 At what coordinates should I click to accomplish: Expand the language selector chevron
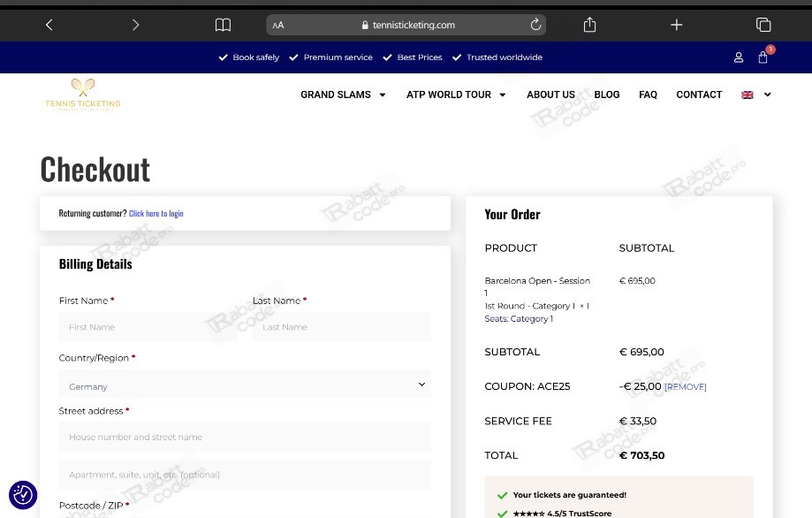(x=768, y=95)
